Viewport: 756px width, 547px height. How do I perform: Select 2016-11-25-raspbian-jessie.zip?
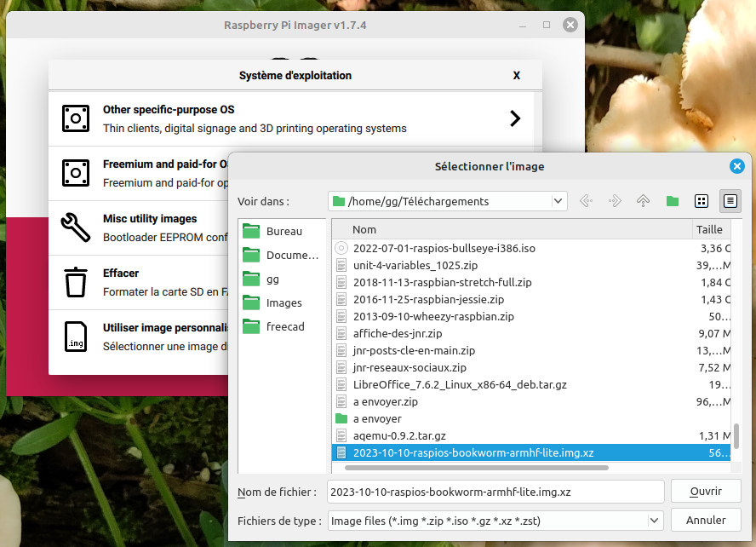[x=428, y=300]
